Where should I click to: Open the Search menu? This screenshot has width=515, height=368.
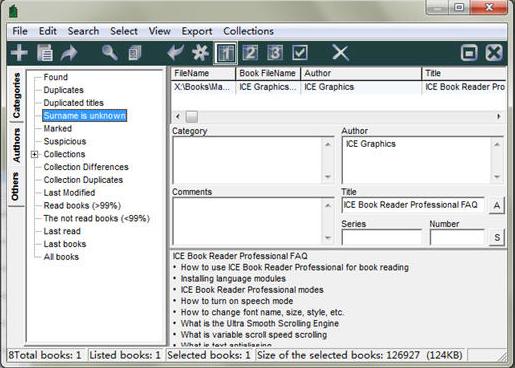pos(83,31)
